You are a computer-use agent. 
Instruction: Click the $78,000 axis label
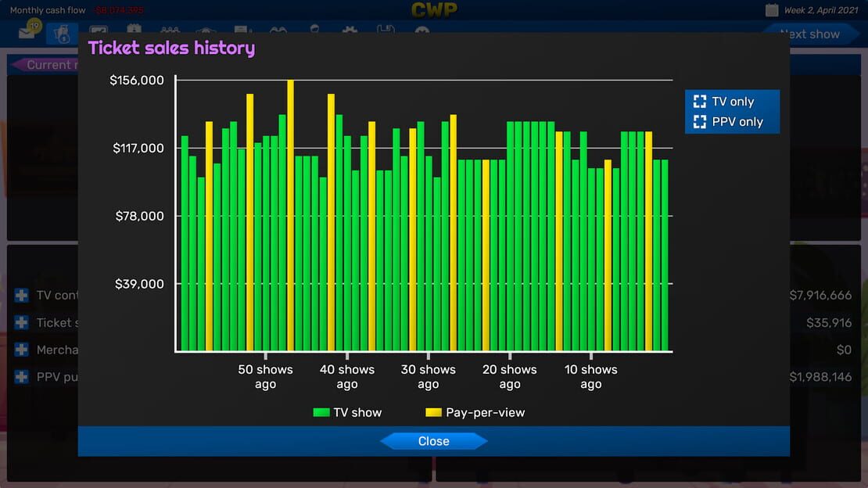click(x=139, y=216)
